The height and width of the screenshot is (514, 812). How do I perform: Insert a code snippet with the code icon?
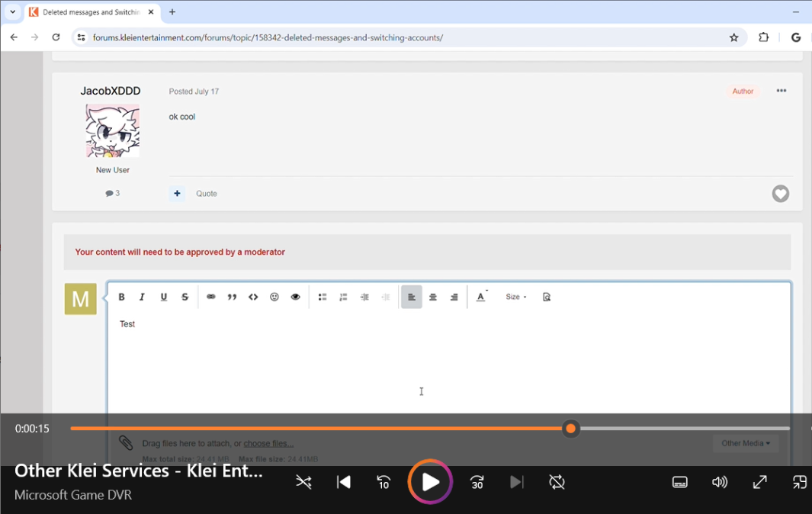point(253,297)
